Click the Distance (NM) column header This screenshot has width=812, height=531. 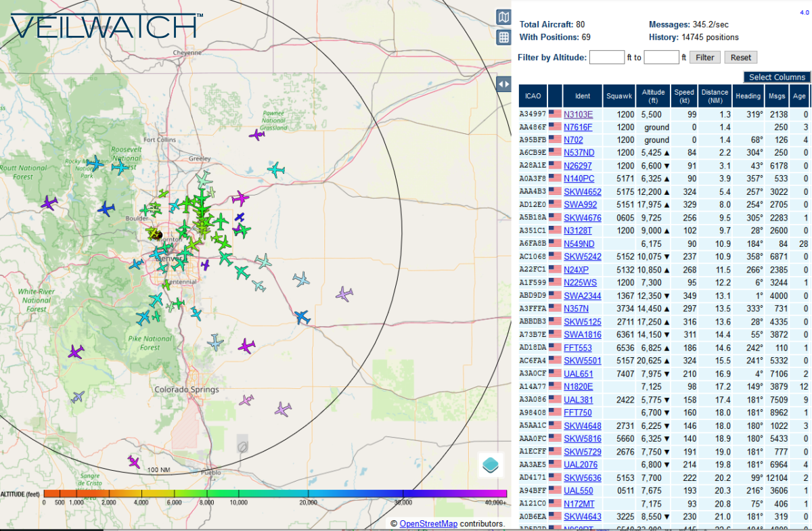point(715,95)
